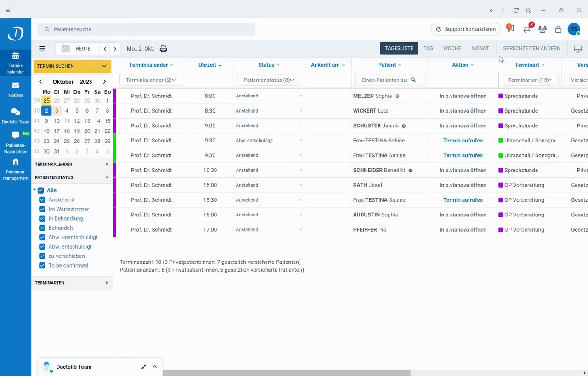This screenshot has width=588, height=376.
Task: Expand the TERMIN SUCHEN yellow dropdown
Action: (x=72, y=66)
